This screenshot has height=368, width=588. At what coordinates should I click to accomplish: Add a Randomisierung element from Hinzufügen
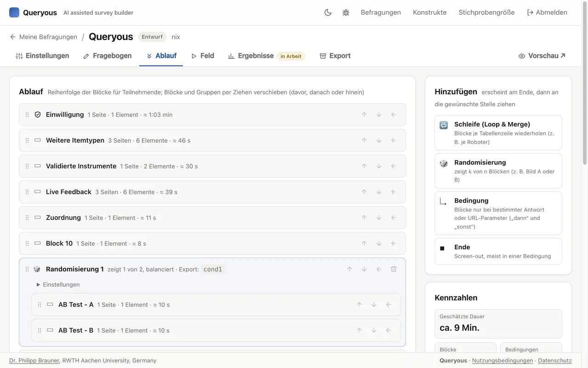pos(498,171)
